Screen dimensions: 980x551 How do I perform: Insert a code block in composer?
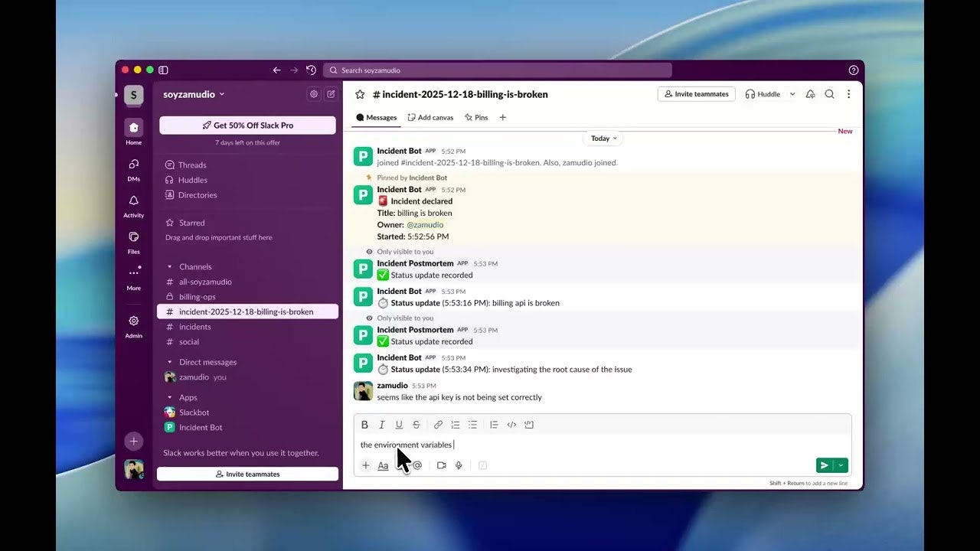529,425
